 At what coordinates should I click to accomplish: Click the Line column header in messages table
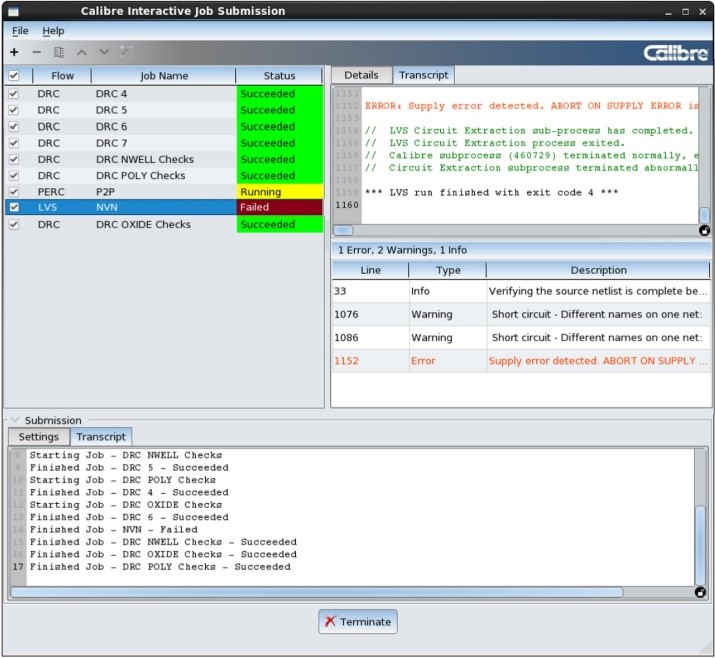coord(370,270)
